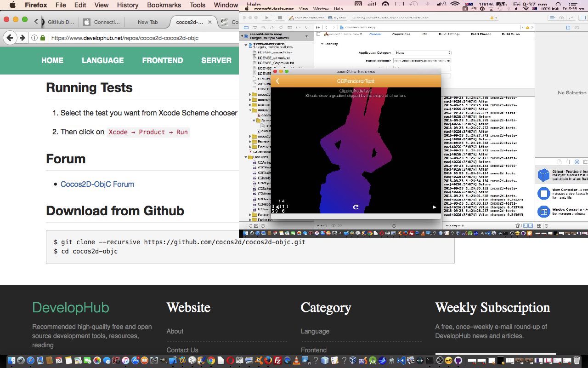Screen dimensions: 588x368
Task: Open the Application Category dropdown
Action: [422, 53]
